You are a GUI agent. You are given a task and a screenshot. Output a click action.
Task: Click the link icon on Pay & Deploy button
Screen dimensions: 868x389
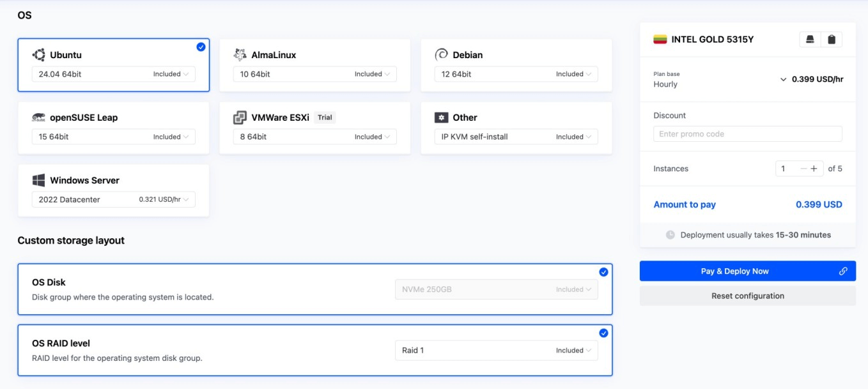843,271
